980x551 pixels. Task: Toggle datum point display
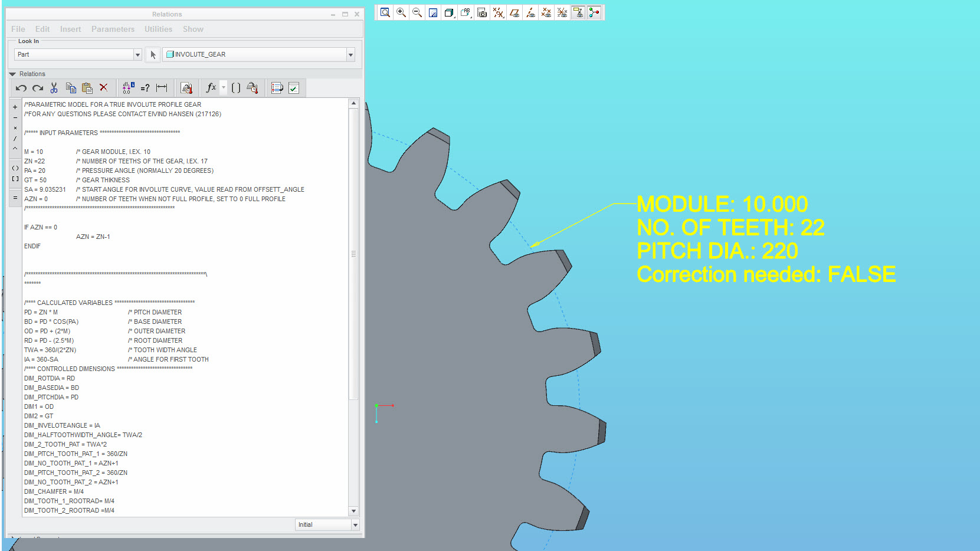(x=546, y=12)
